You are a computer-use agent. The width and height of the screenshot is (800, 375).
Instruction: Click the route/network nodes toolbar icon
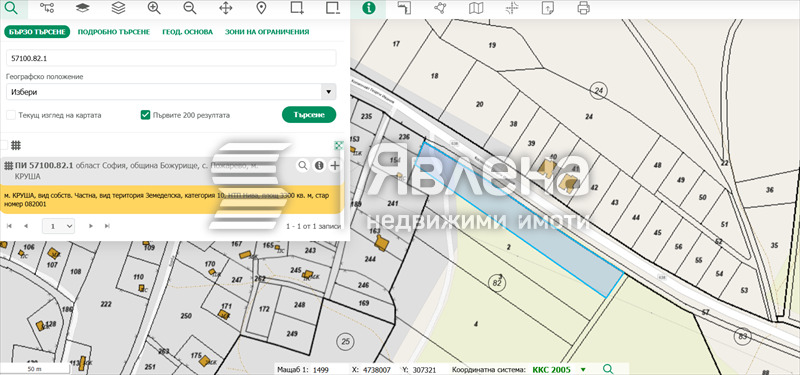coord(47,8)
